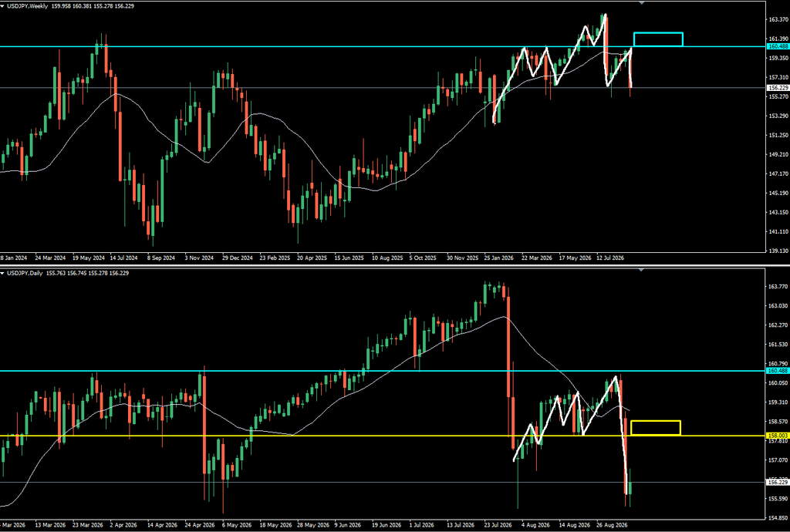
Task: Click the 156.229 current price label on daily chart
Action: click(x=778, y=482)
